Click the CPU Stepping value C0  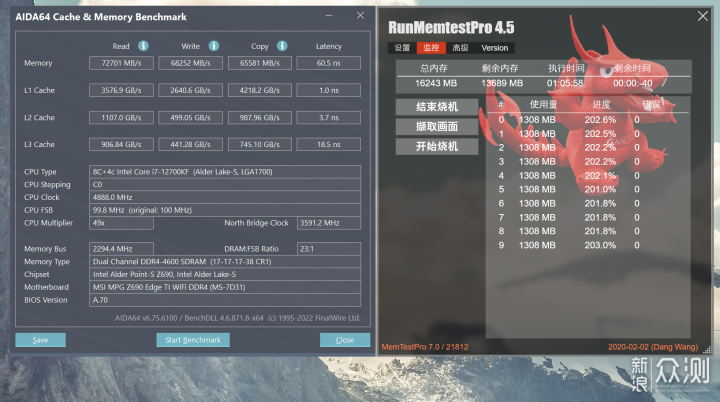225,185
